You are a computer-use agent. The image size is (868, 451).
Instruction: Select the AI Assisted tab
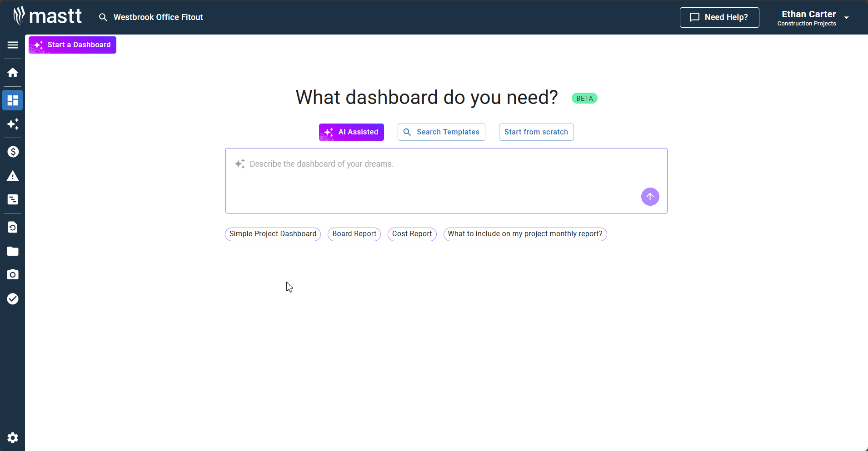[x=351, y=132]
